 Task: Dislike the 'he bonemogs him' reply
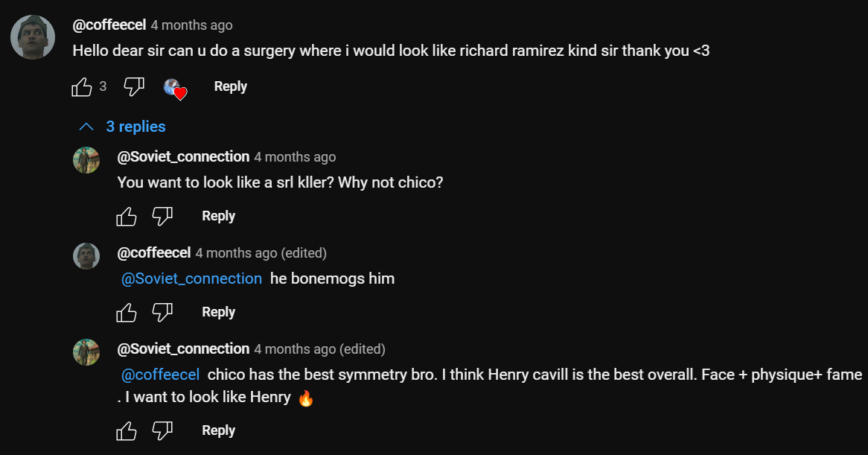pyautogui.click(x=162, y=313)
